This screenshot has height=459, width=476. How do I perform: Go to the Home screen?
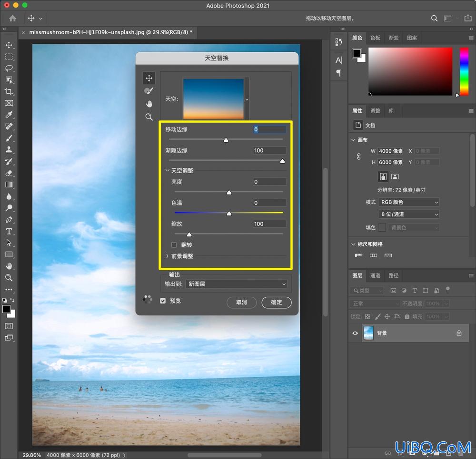(x=12, y=18)
